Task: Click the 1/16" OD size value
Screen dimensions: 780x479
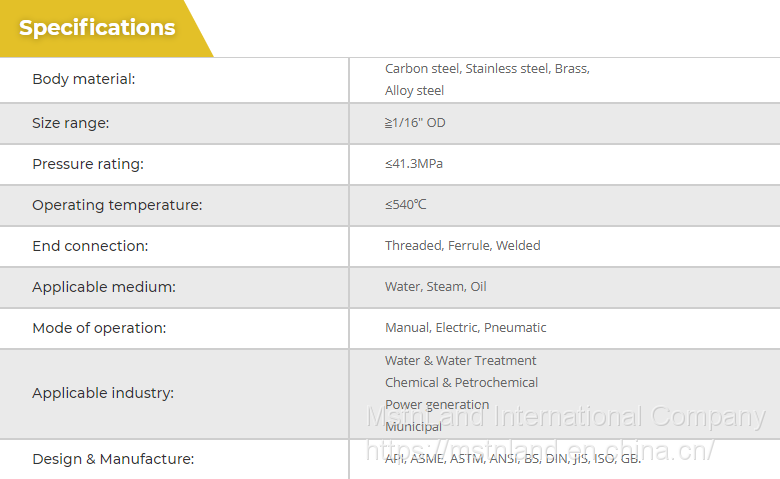Action: point(415,123)
